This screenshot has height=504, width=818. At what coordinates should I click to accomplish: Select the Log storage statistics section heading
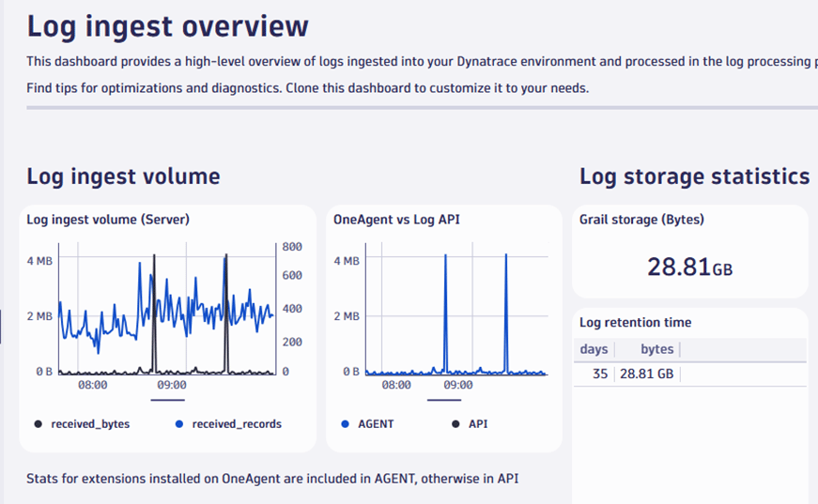click(694, 176)
